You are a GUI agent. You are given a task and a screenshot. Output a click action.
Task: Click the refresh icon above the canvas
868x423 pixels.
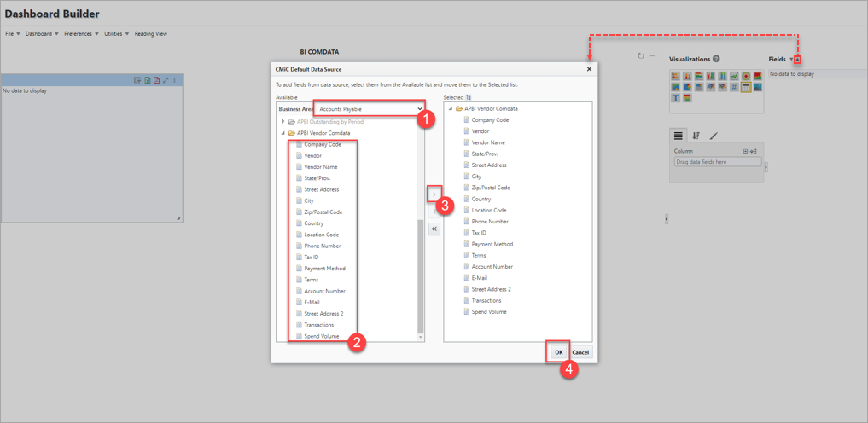(641, 55)
